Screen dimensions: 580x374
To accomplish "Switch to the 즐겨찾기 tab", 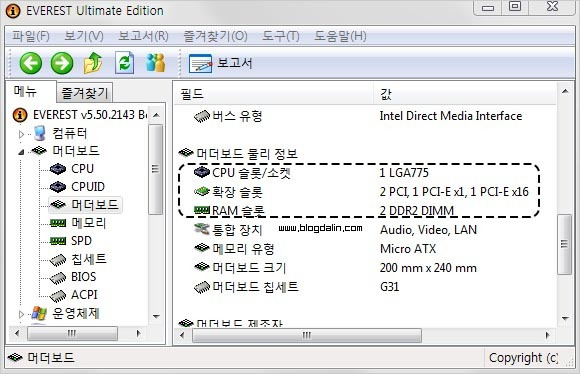I will (x=84, y=92).
